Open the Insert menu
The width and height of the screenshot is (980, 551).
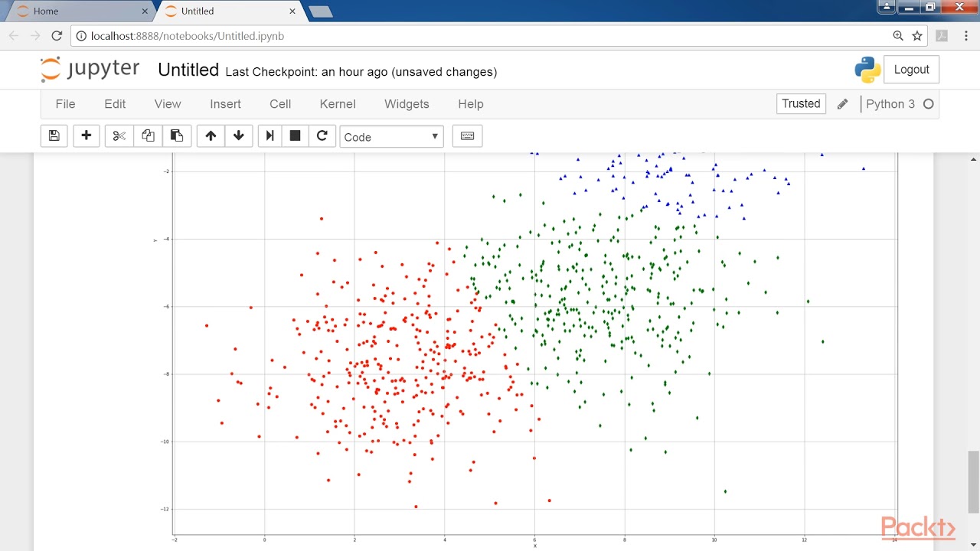pos(225,104)
